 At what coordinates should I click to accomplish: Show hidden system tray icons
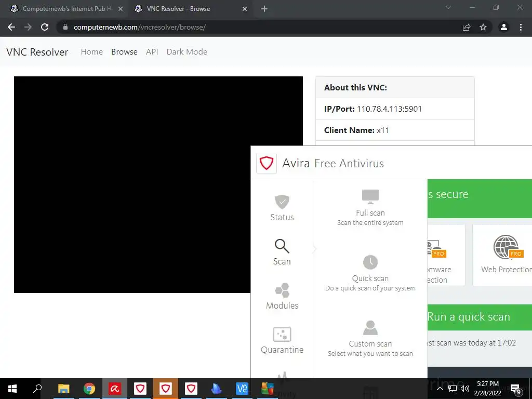(440, 389)
